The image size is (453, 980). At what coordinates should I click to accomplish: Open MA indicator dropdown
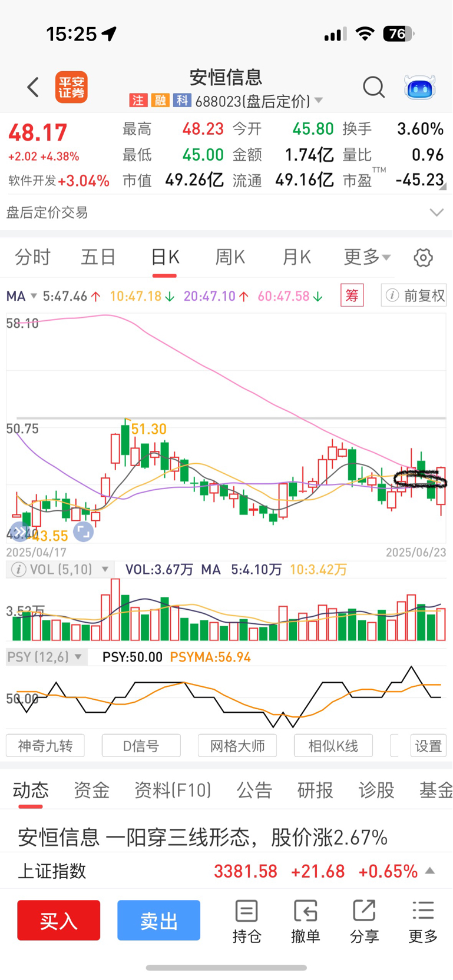point(22,296)
